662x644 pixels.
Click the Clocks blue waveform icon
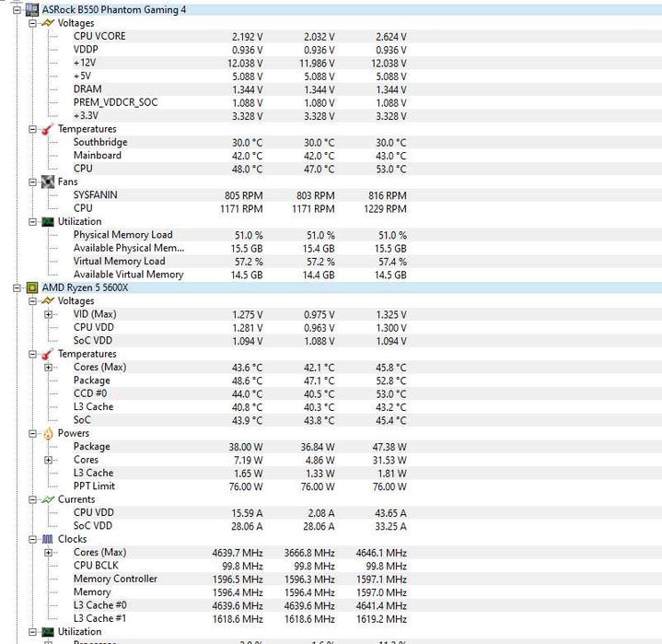click(x=48, y=539)
